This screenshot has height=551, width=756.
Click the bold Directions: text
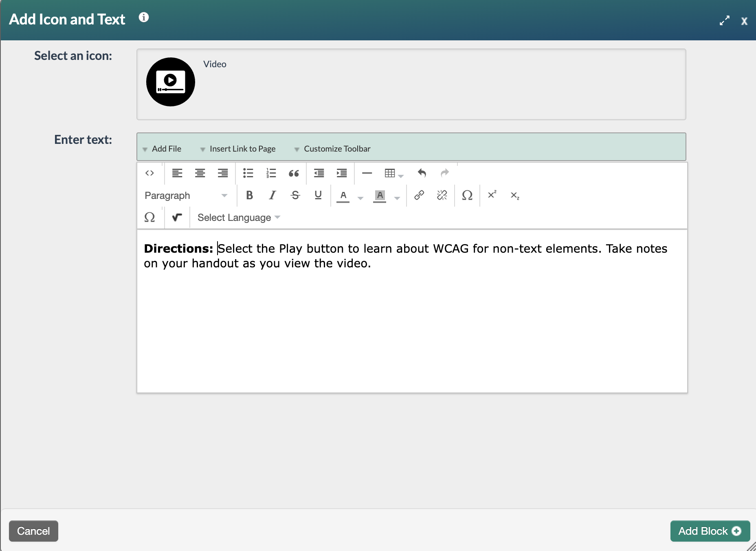(x=178, y=249)
